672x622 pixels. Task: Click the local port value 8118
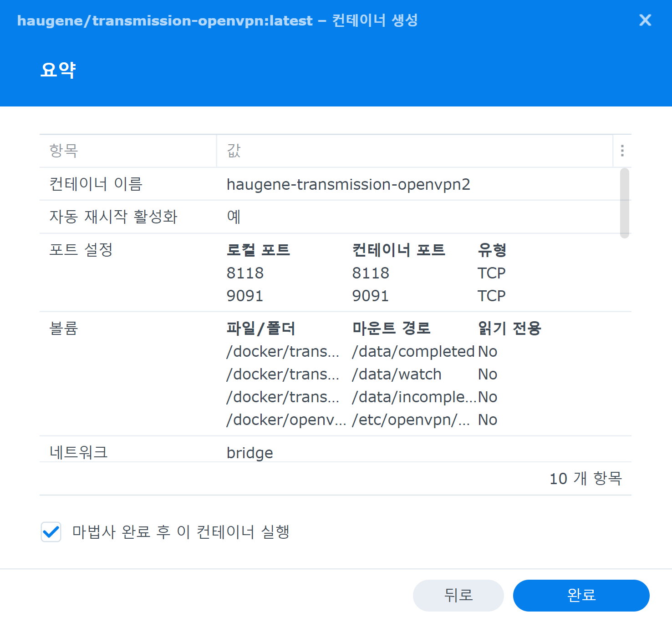(245, 273)
